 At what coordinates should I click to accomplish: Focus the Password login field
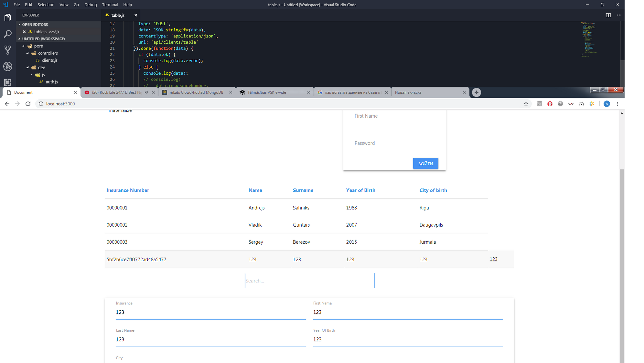click(x=394, y=144)
